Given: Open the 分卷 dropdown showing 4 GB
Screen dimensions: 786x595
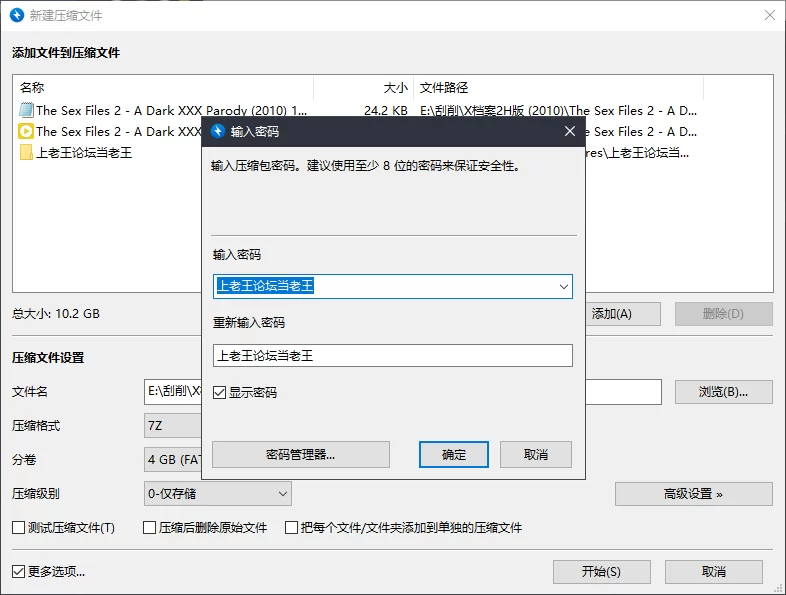Looking at the screenshot, I should tap(172, 460).
